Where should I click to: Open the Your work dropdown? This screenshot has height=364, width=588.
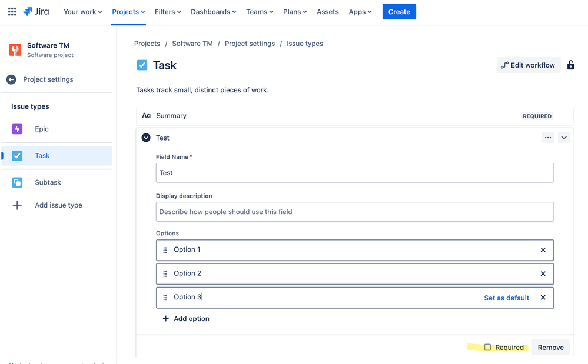(83, 12)
